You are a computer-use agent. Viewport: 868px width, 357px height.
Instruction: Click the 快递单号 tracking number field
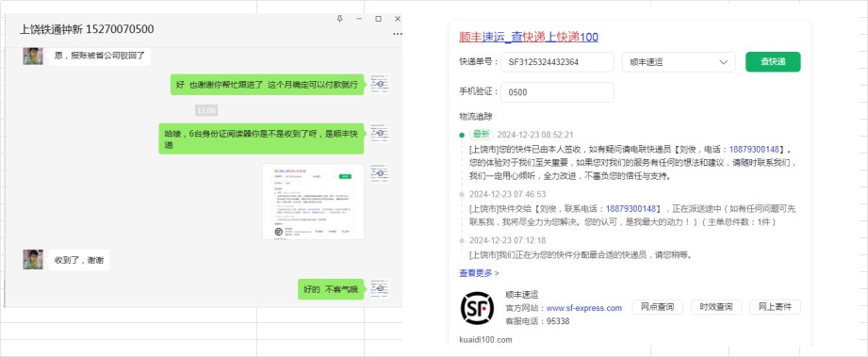(x=557, y=62)
